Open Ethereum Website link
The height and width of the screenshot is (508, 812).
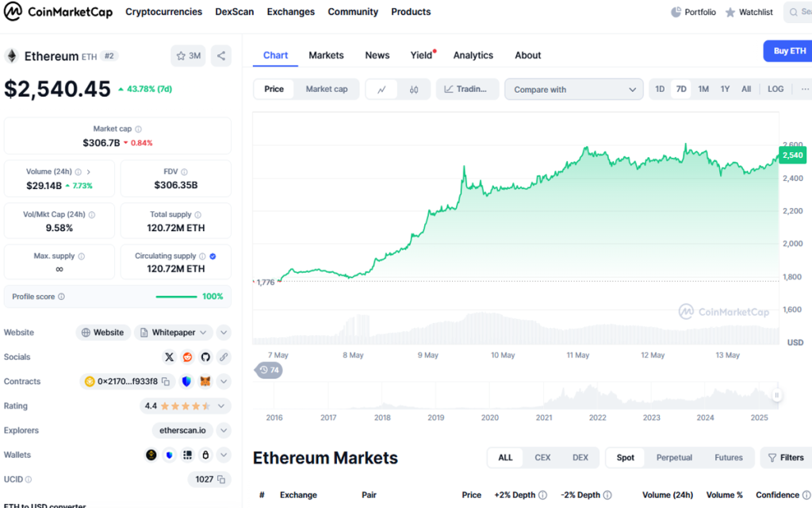103,333
